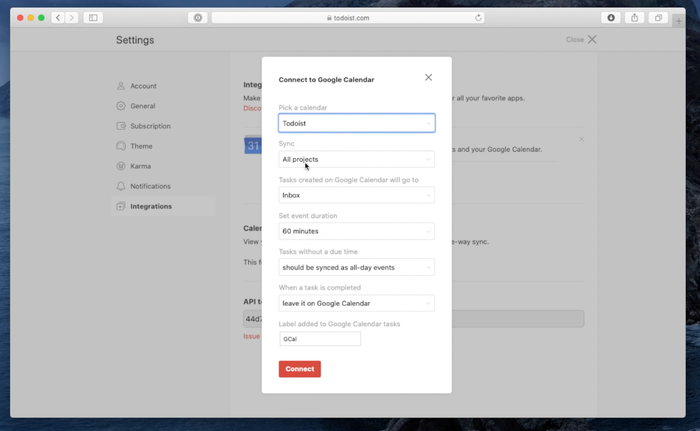The image size is (700, 431).
Task: Click the Safari share icon
Action: pos(634,17)
